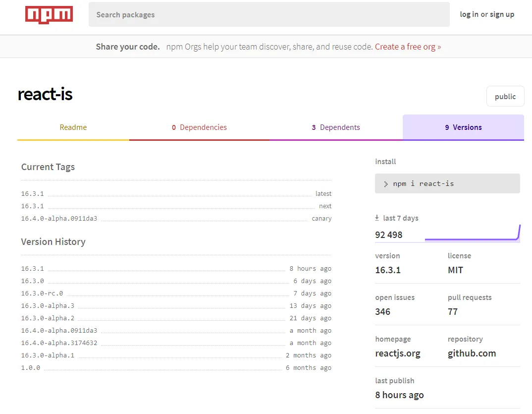The width and height of the screenshot is (532, 414).
Task: Select 16.3.1 tagged next
Action: pyautogui.click(x=33, y=206)
